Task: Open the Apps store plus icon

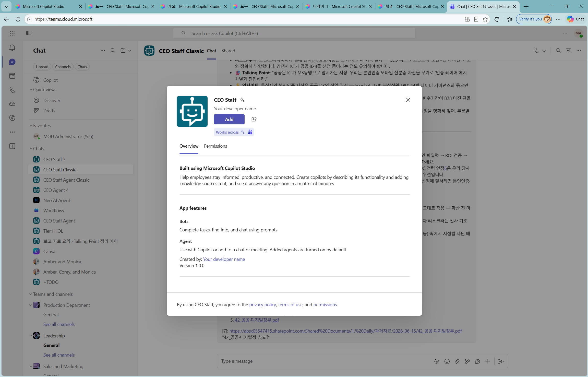Action: (x=12, y=146)
